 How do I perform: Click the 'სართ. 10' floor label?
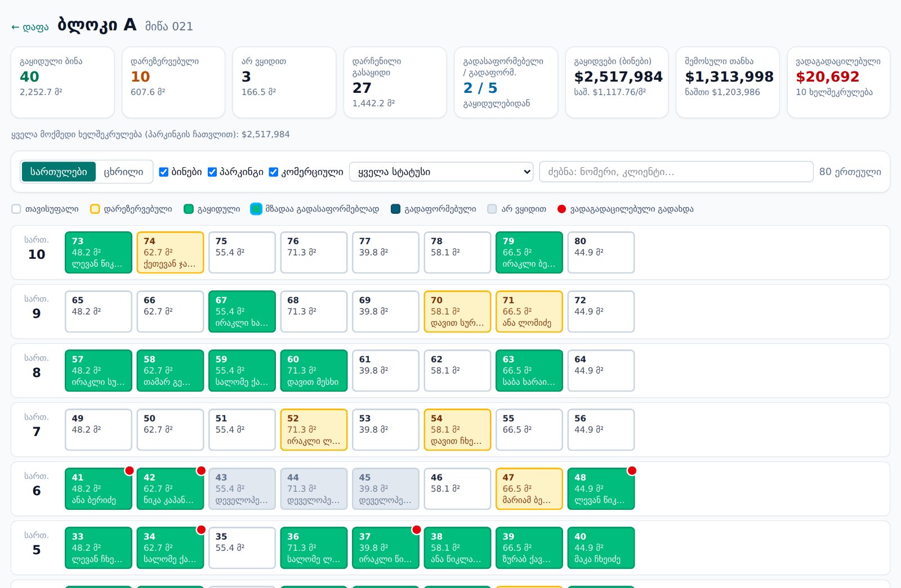(x=37, y=248)
